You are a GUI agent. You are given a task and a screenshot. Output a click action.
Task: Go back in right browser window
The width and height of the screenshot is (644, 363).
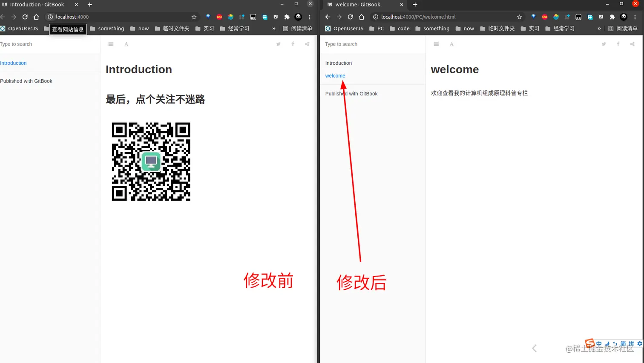click(328, 17)
